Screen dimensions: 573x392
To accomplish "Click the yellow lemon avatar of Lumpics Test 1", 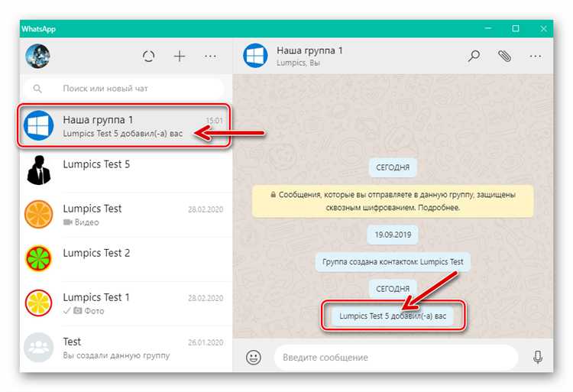I will click(38, 303).
